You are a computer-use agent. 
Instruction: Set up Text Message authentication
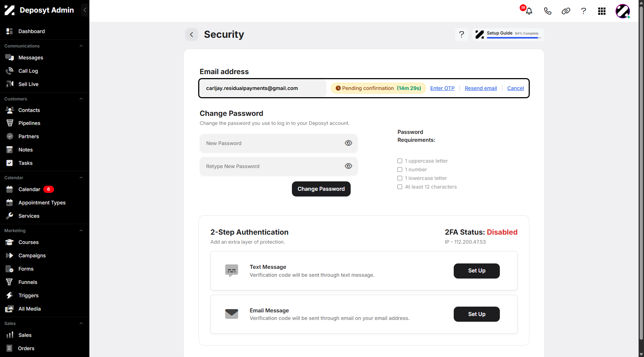pos(476,271)
